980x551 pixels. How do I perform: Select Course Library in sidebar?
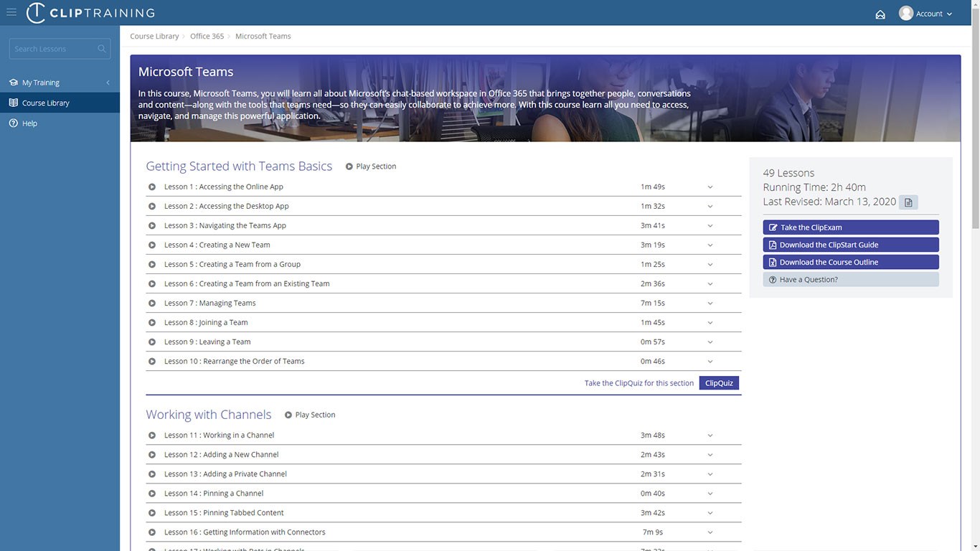[x=60, y=103]
